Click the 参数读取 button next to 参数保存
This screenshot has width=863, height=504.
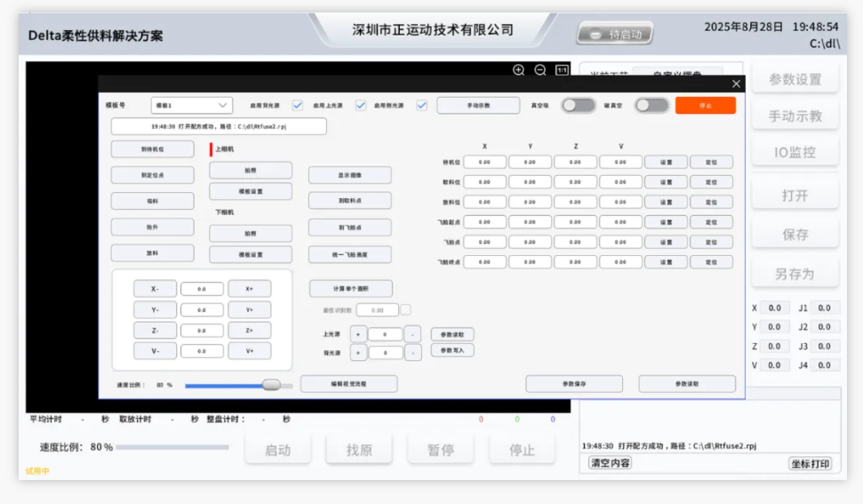coord(687,383)
